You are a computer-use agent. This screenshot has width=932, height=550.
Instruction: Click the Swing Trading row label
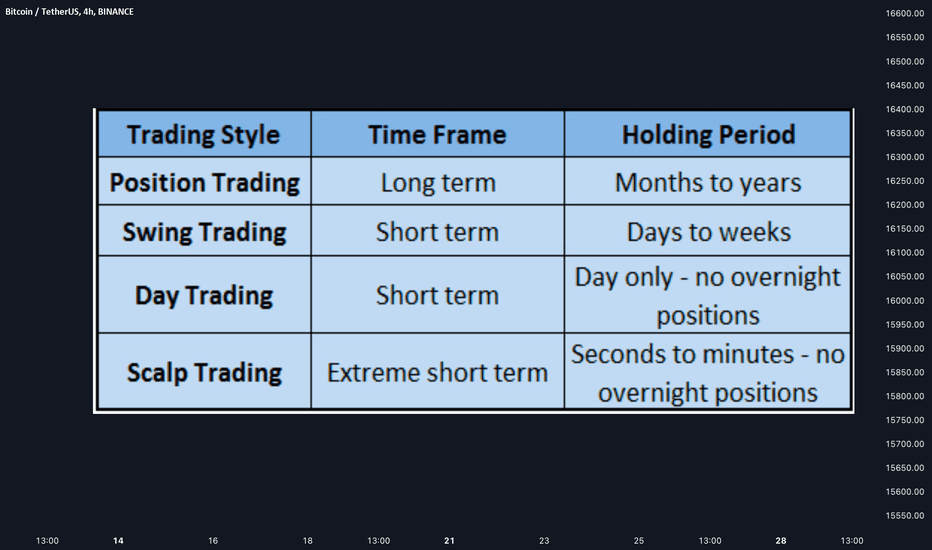(x=204, y=231)
